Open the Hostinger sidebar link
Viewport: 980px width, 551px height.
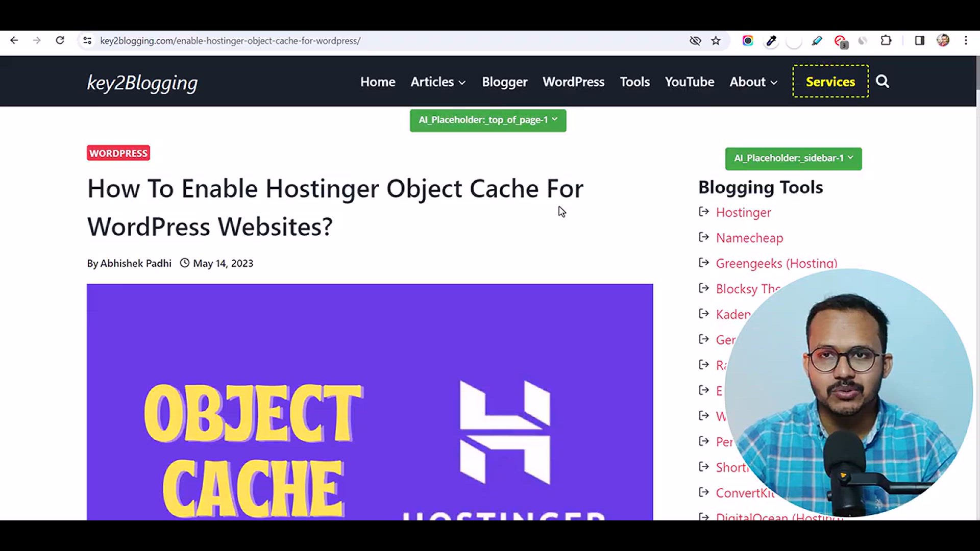pyautogui.click(x=743, y=212)
